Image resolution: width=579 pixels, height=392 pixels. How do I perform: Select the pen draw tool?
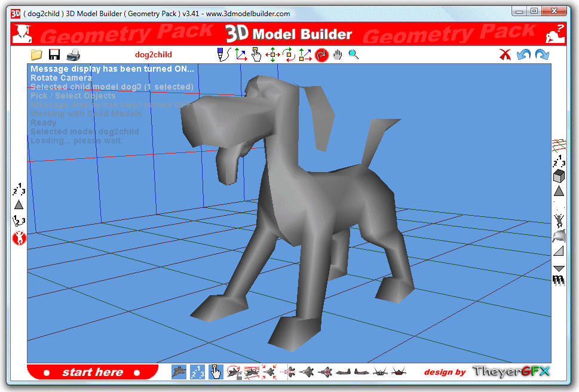223,55
